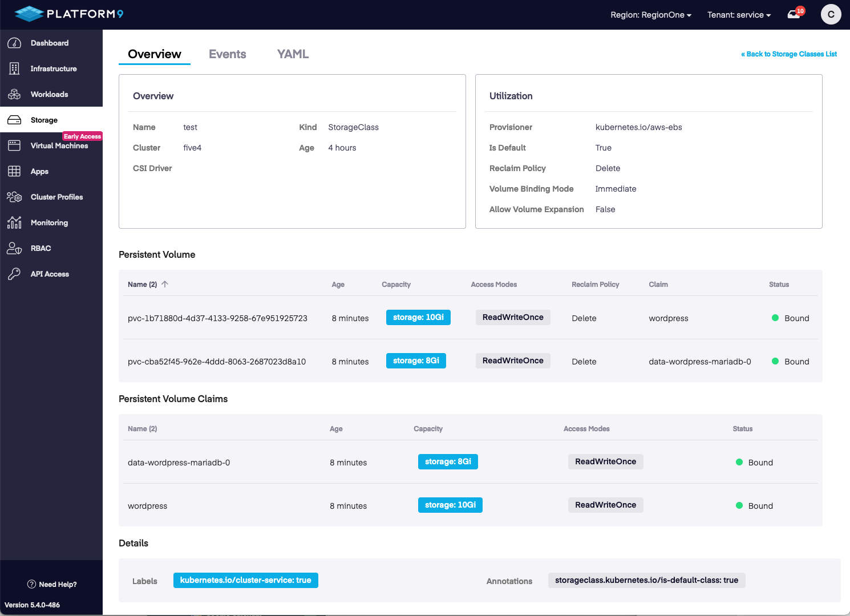Expand the Region: RegionOne dropdown
This screenshot has width=850, height=616.
pyautogui.click(x=650, y=15)
